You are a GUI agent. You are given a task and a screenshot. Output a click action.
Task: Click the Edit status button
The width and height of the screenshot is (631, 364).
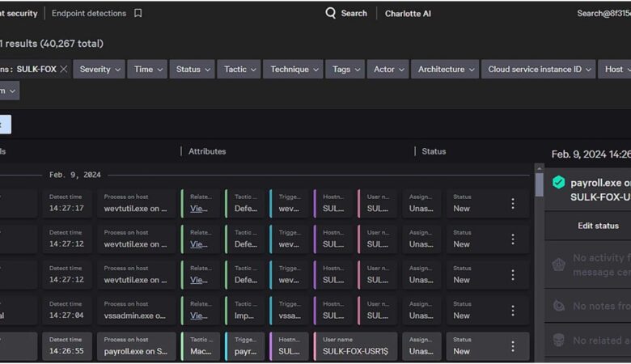tap(597, 226)
